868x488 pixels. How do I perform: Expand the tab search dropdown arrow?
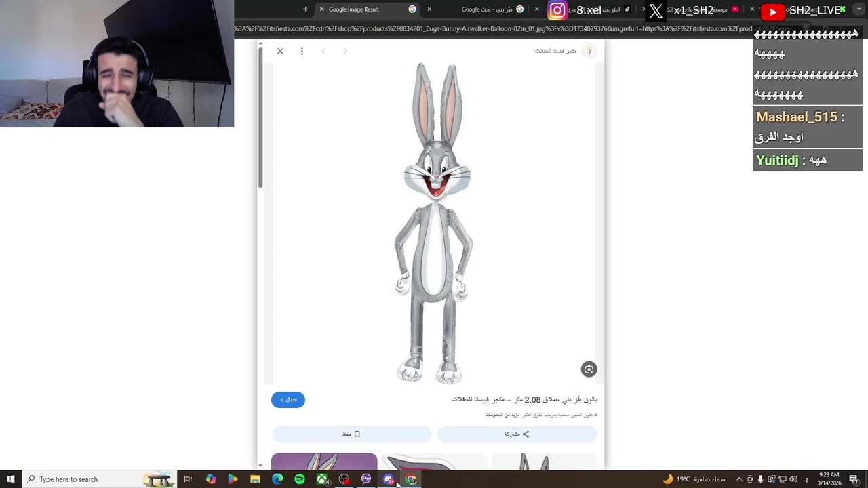860,9
